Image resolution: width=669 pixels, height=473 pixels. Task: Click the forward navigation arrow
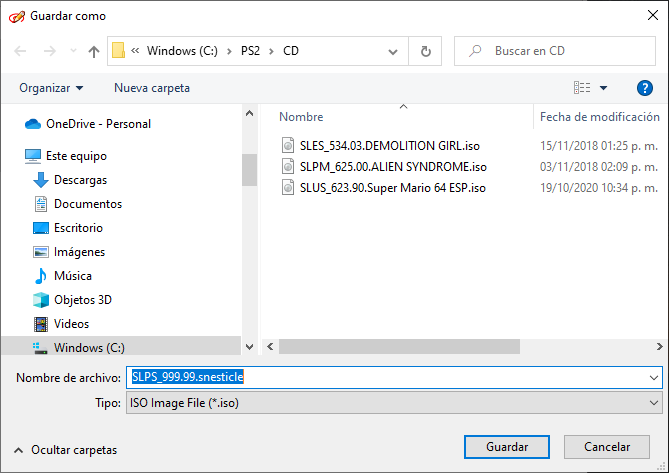point(50,52)
